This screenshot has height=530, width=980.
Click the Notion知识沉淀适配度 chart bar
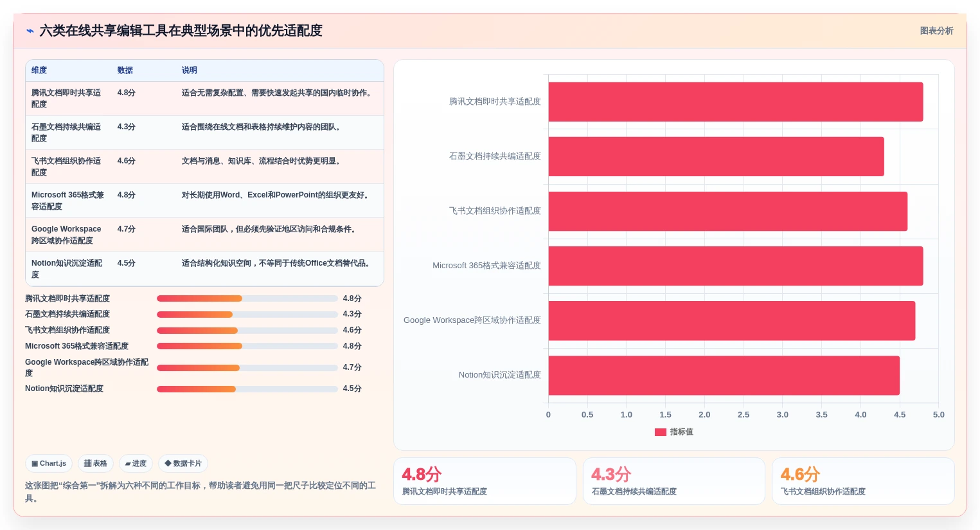724,375
